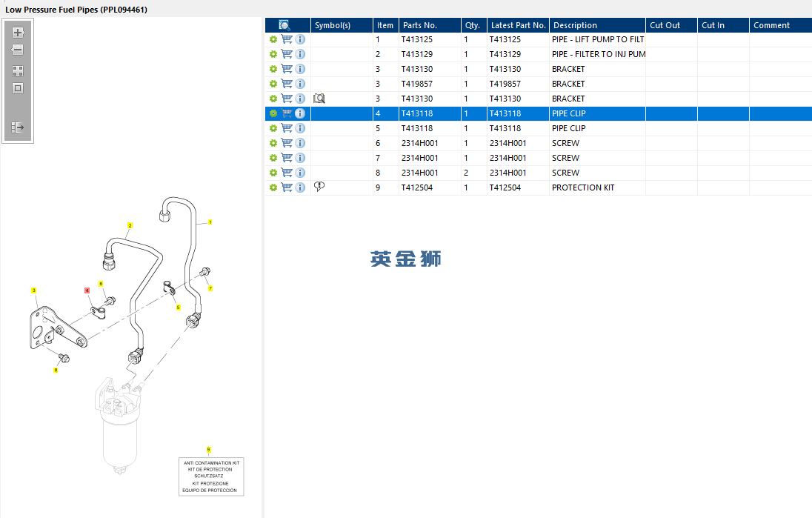
Task: Click BRACKET description on T419857 row
Action: [568, 84]
